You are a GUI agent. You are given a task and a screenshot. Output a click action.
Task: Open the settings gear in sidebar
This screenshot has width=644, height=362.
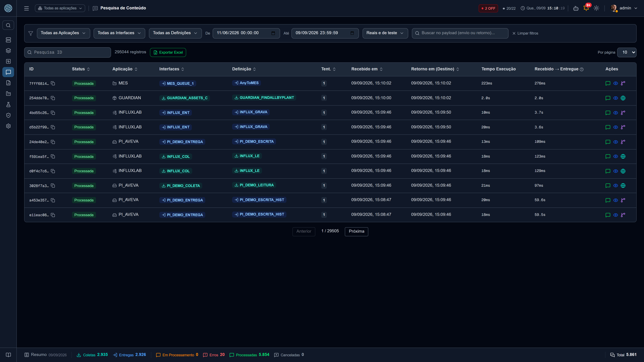point(8,126)
